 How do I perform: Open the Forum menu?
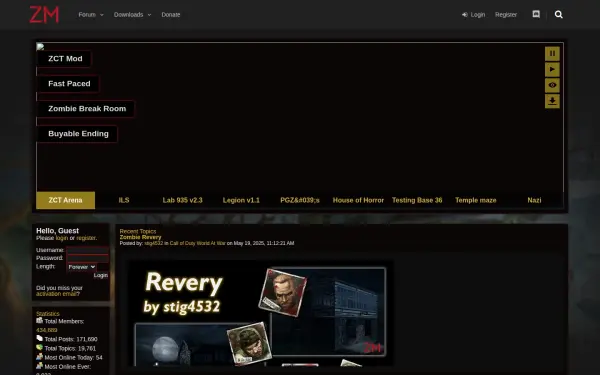tap(87, 15)
